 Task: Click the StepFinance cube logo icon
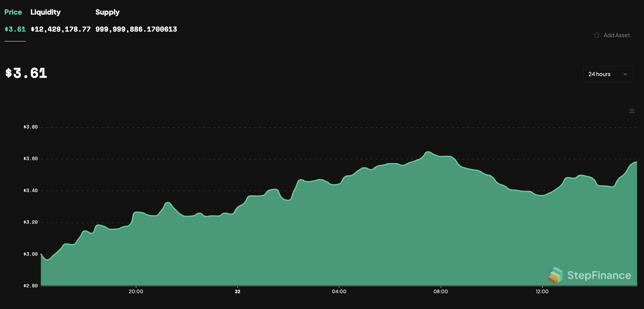point(555,275)
